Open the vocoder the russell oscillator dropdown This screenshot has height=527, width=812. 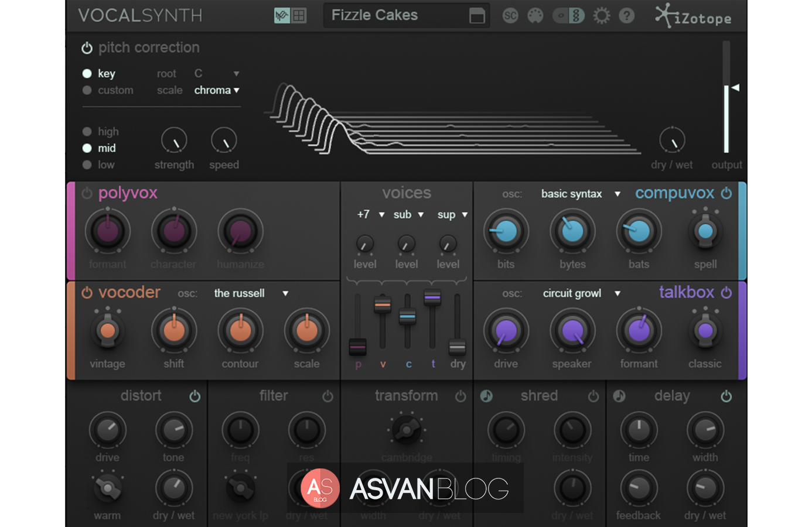point(251,293)
